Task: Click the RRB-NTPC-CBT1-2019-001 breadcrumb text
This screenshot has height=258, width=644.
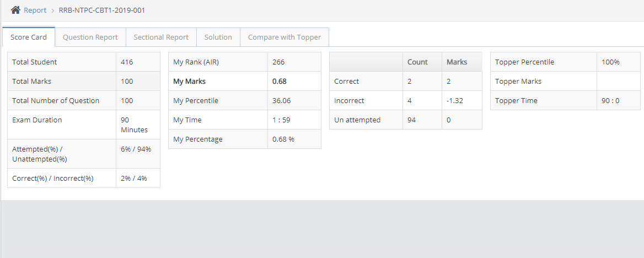Action: (102, 10)
